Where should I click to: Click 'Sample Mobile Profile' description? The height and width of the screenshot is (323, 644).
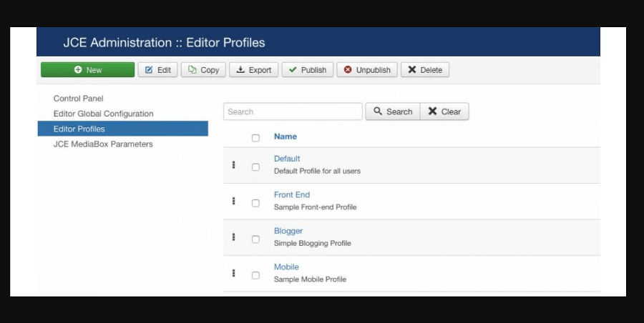[310, 279]
